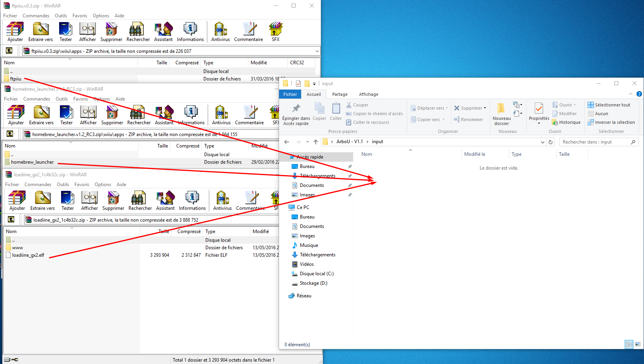Click Propriétés in Explorer ribbon
The width and height of the screenshot is (644, 364).
539,115
